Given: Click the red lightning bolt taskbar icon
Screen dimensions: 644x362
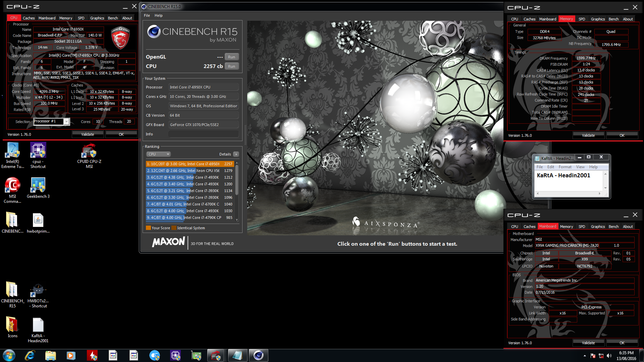Looking at the screenshot, I should coord(92,355).
